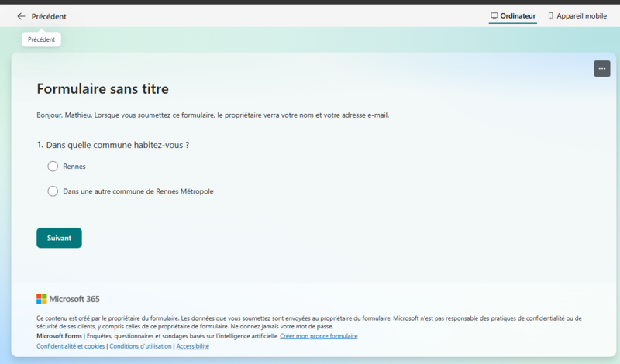Click the 'Dans une autre commune' label text
The width and height of the screenshot is (620, 364).
click(138, 191)
